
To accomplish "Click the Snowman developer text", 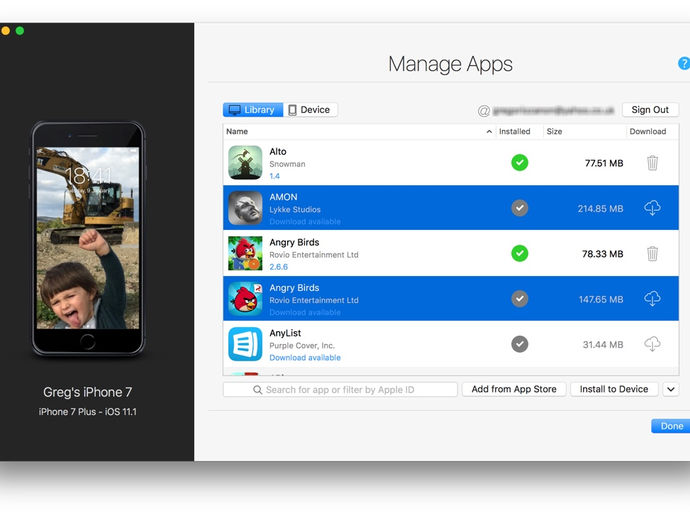I will tap(287, 164).
